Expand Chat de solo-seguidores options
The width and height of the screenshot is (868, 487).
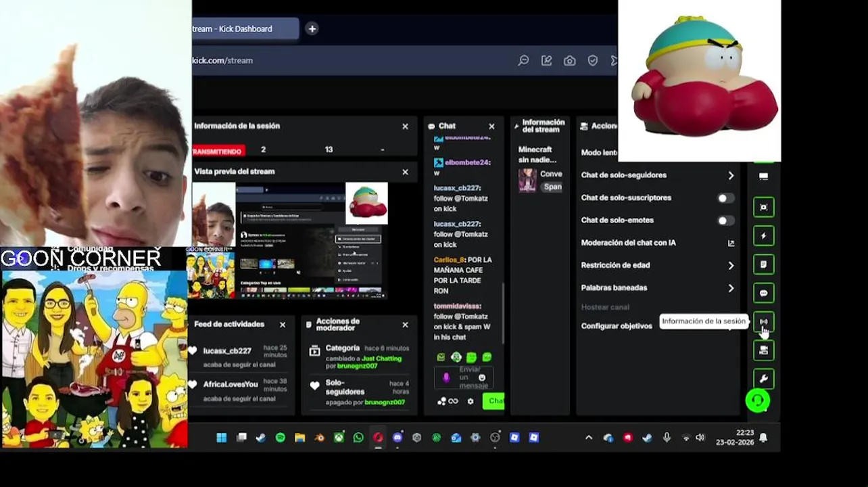[731, 175]
